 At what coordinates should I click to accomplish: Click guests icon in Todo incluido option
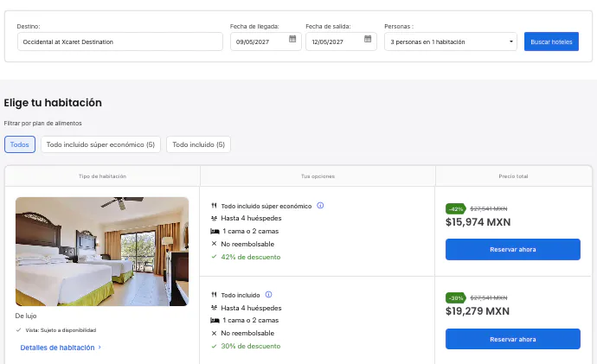tap(214, 308)
